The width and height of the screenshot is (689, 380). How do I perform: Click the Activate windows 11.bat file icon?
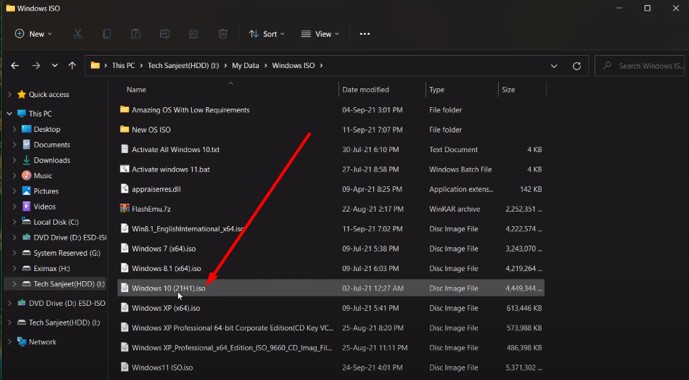[x=125, y=169]
